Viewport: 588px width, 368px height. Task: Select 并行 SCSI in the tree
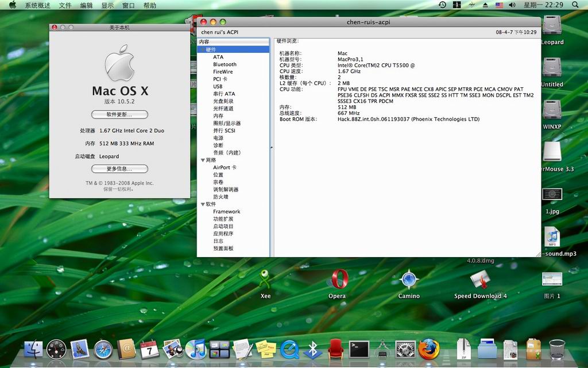coord(224,131)
